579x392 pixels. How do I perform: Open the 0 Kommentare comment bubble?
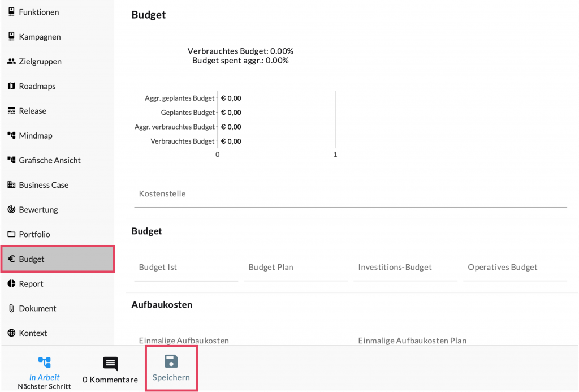tap(110, 364)
